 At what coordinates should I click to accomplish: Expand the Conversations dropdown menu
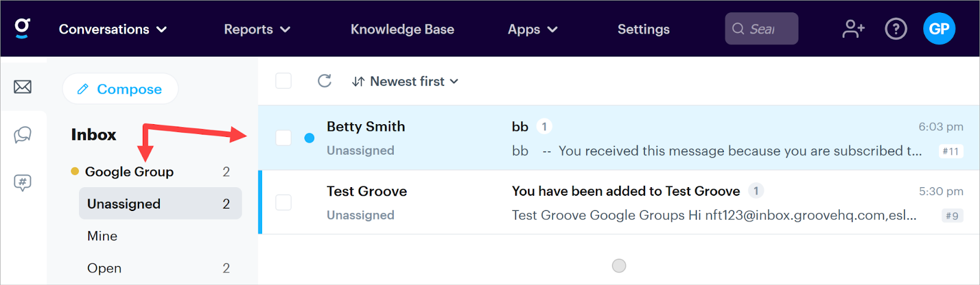tap(113, 29)
